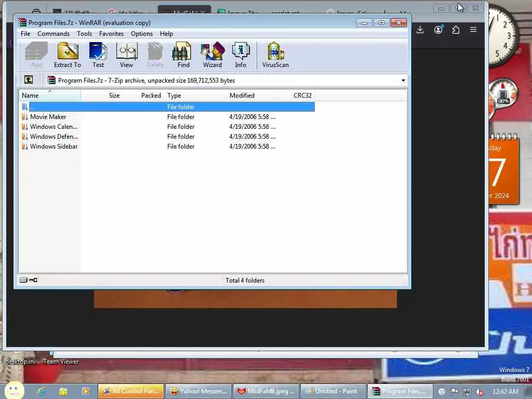Open the Tools menu
532x399 pixels.
pyautogui.click(x=84, y=34)
